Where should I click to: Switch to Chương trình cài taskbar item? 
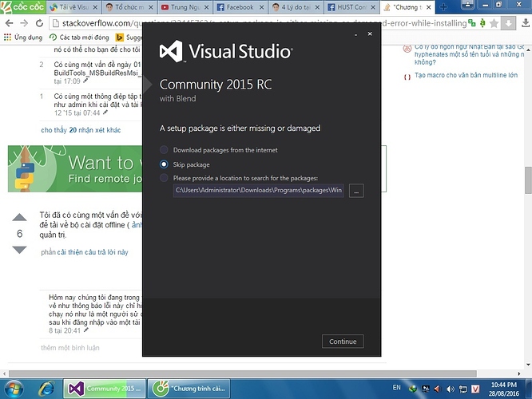pos(189,389)
